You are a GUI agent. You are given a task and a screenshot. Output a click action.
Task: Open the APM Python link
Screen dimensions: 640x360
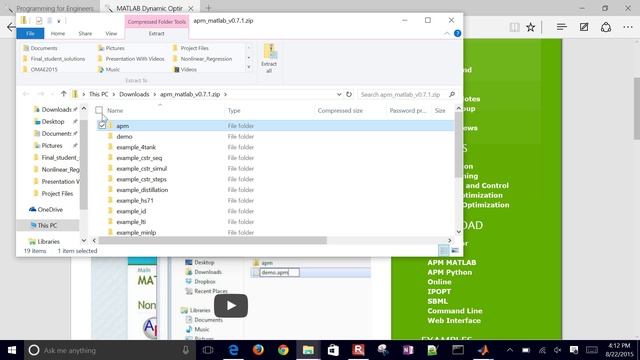(x=449, y=272)
